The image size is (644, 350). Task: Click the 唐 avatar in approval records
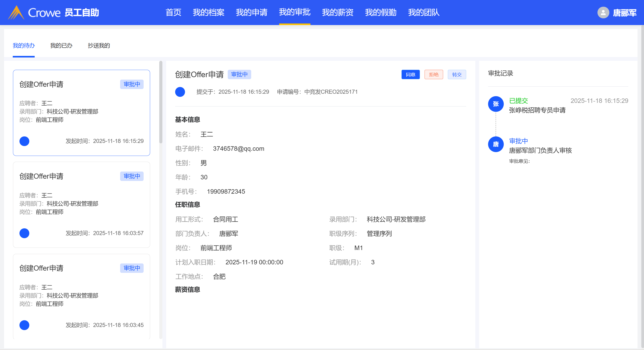[x=495, y=144]
